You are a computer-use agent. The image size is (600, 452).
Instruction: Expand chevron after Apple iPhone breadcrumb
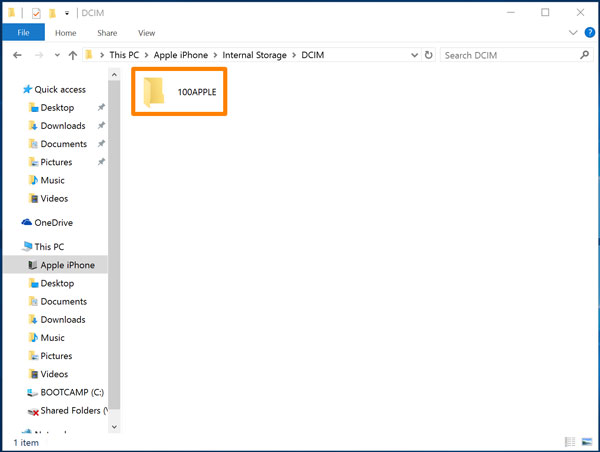215,55
